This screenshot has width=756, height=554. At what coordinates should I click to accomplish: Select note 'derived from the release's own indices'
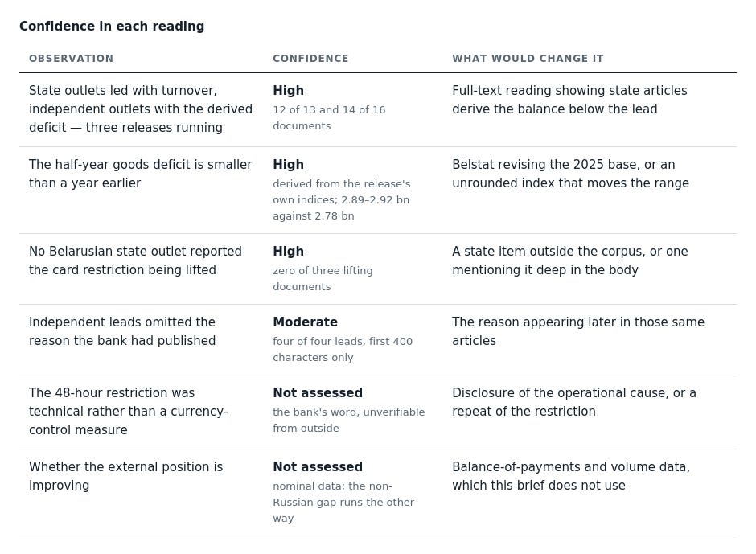[341, 199]
